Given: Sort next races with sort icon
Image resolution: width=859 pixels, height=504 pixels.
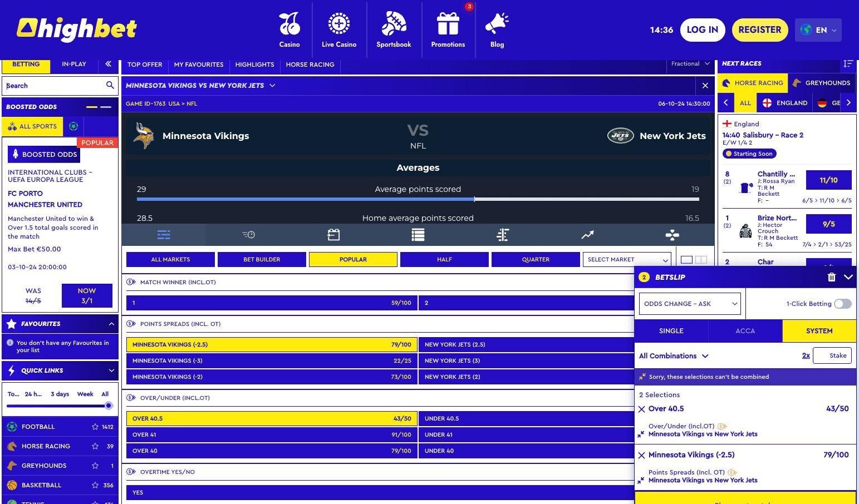Looking at the screenshot, I should tap(848, 64).
